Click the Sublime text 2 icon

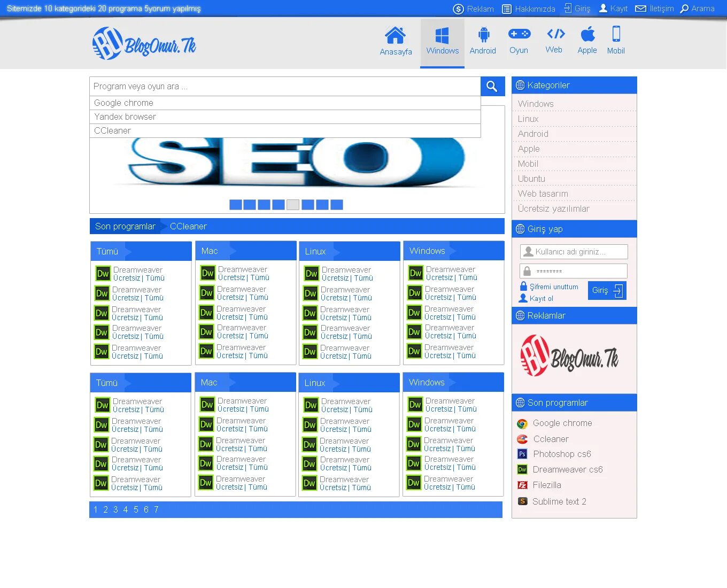coord(523,501)
